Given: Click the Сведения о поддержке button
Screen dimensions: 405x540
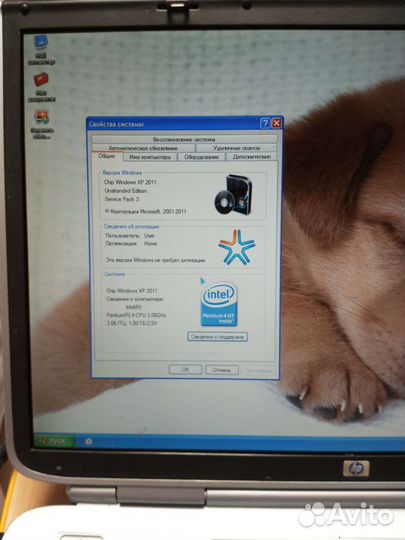Looking at the screenshot, I should [217, 336].
